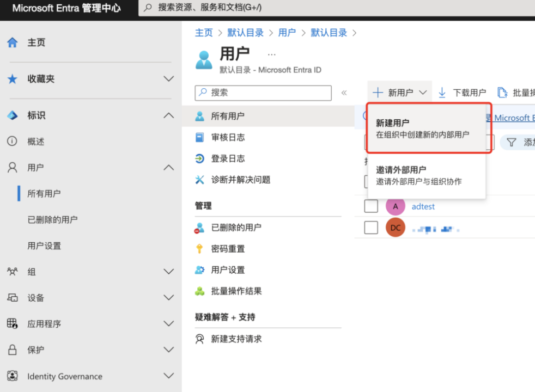This screenshot has height=392, width=535.
Task: Click the download arrow for 下载用户
Action: 442,93
